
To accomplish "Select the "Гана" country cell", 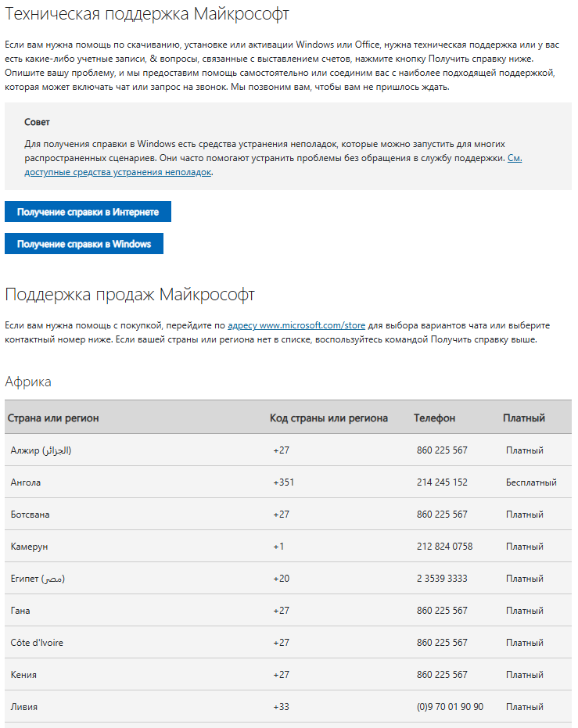I will [20, 610].
